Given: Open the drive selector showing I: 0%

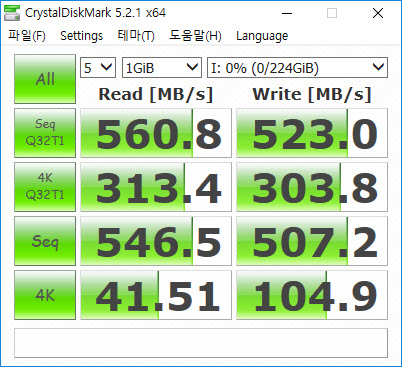Looking at the screenshot, I should [x=297, y=68].
